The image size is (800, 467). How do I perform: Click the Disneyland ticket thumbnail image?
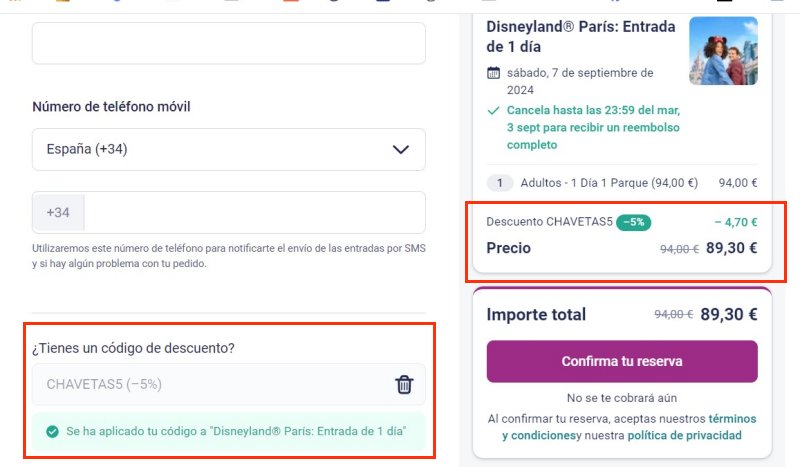[723, 51]
